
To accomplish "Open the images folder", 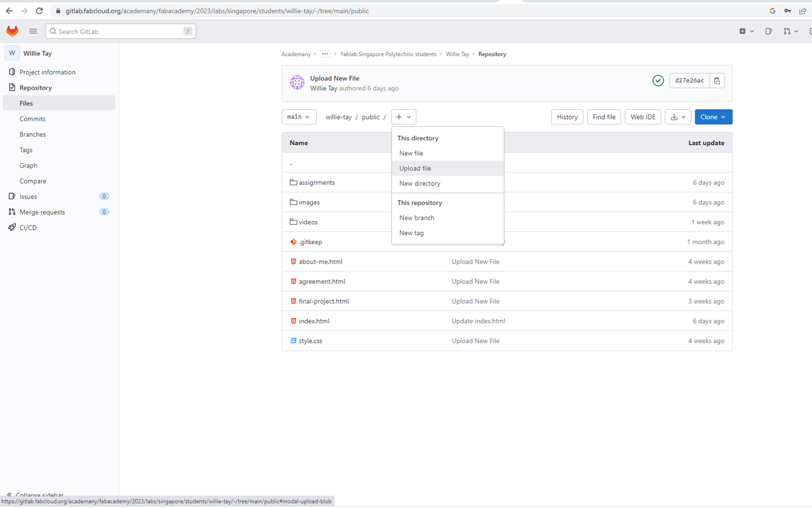I will click(309, 202).
